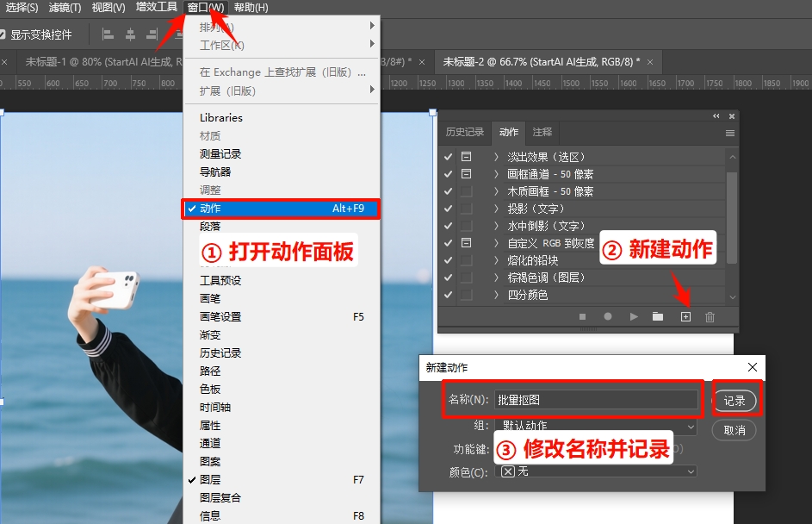Open the Actions panel menu icon
Viewport: 812px width, 524px height.
(x=729, y=132)
